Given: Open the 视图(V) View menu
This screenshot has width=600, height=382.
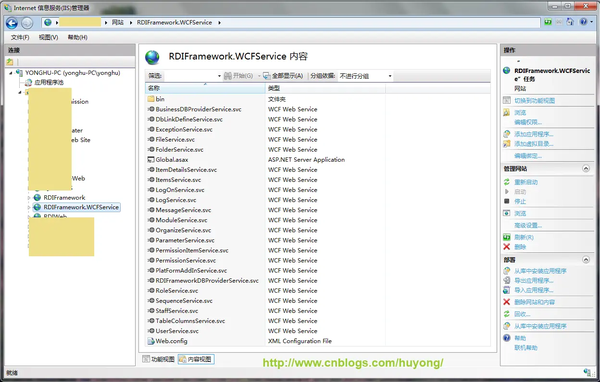Looking at the screenshot, I should click(x=49, y=37).
